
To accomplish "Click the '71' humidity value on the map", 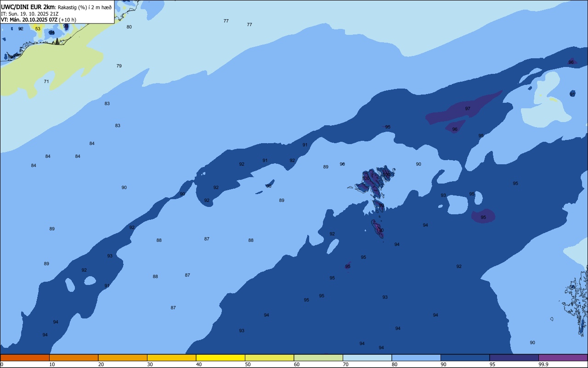I will [46, 82].
